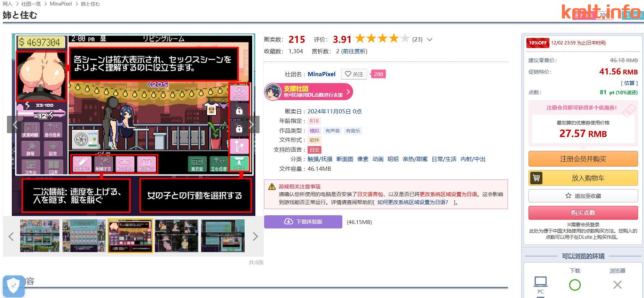Click the 下载体验版 trial download button

(303, 222)
